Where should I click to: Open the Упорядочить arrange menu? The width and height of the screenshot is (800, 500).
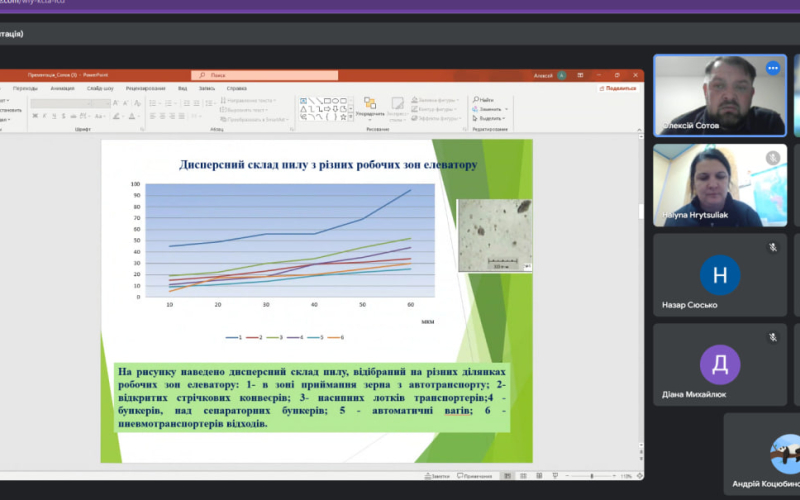click(370, 109)
